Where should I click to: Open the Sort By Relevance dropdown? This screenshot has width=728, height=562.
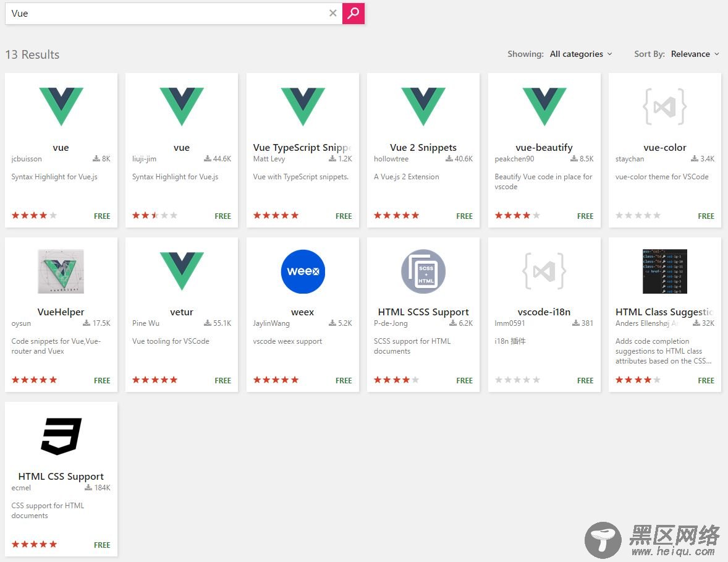695,54
